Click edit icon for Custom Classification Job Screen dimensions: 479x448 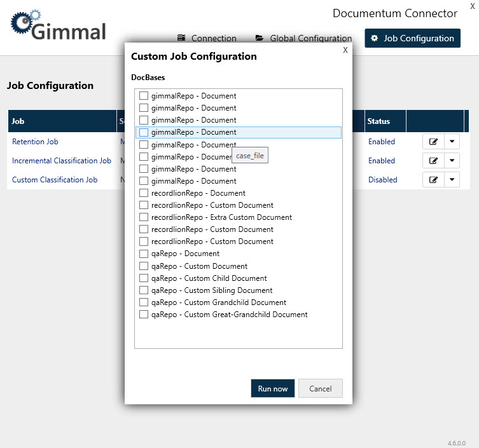[433, 180]
